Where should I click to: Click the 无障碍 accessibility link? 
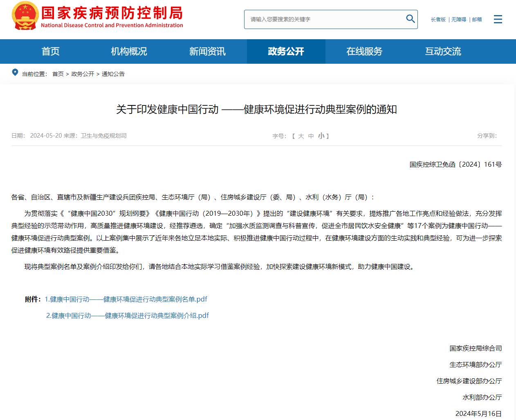tap(459, 19)
